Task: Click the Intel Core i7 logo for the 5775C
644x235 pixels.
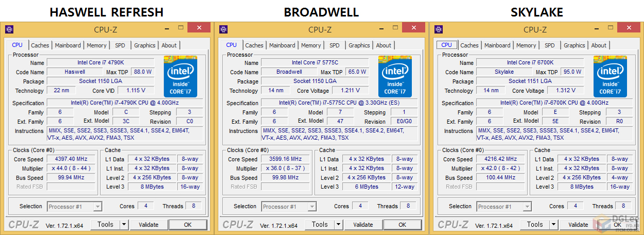Action: 395,76
